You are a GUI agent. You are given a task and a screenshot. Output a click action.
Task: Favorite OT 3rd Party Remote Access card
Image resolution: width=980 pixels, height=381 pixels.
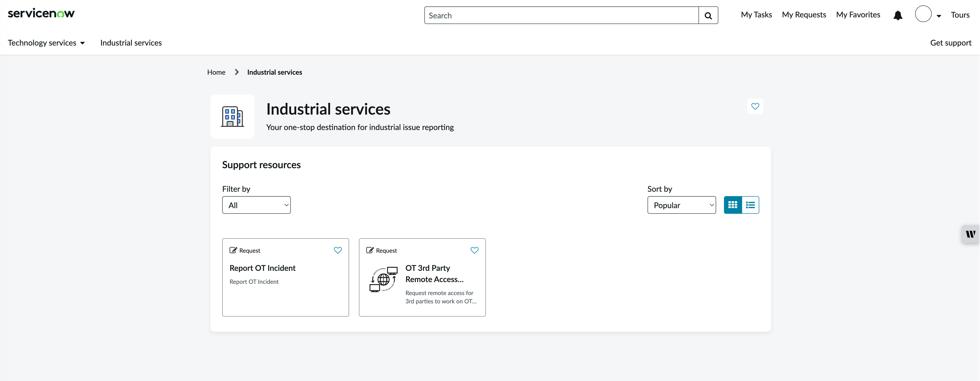(x=474, y=250)
